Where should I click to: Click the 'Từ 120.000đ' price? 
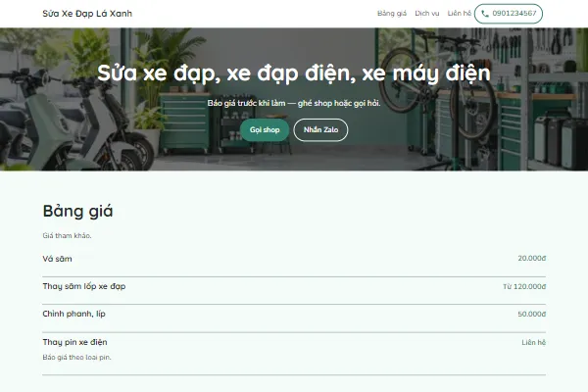click(x=524, y=286)
